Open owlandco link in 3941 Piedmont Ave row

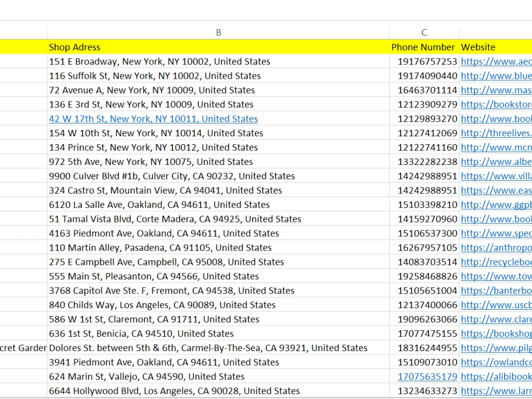click(x=496, y=362)
